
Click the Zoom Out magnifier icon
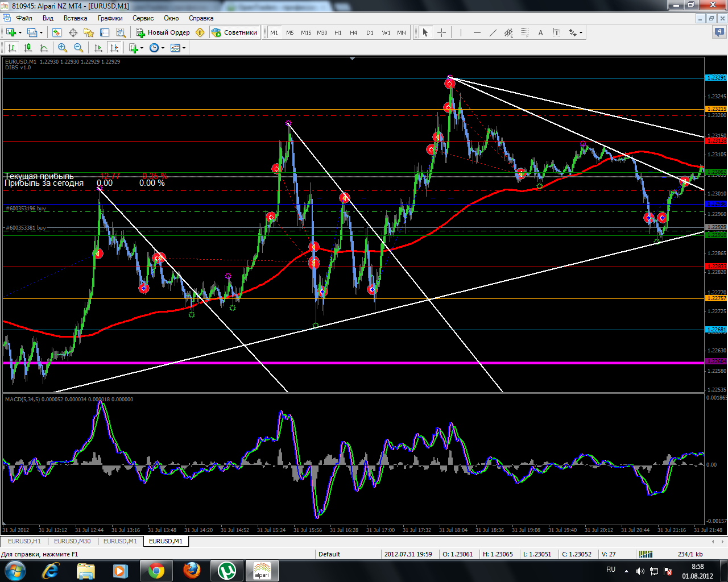coord(78,48)
